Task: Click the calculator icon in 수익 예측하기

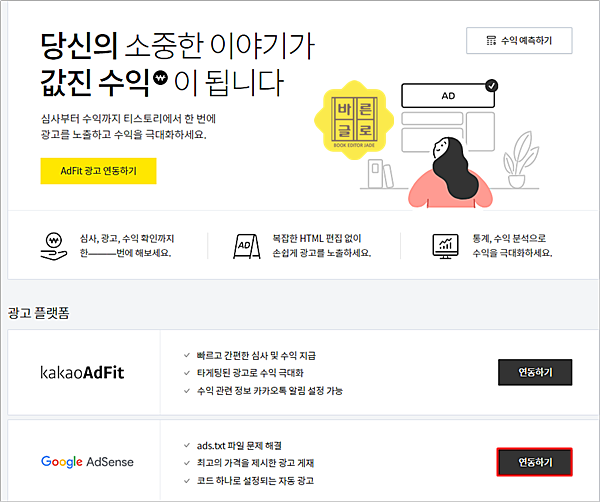Action: [x=491, y=41]
